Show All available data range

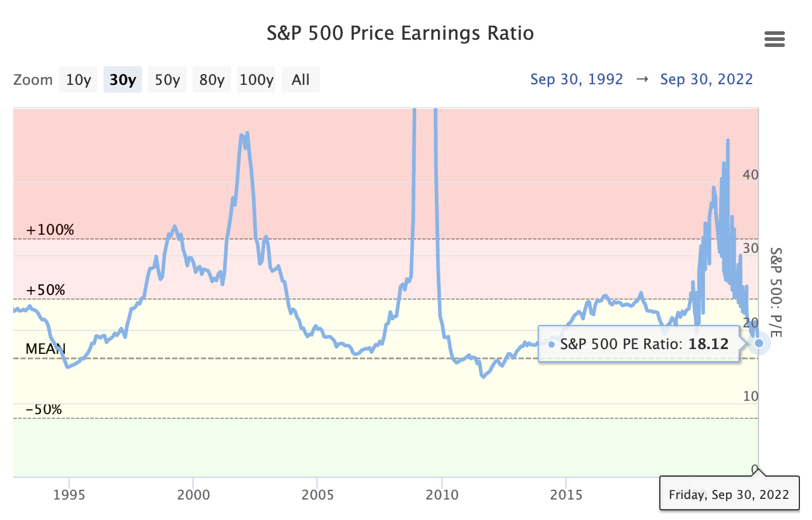pos(300,79)
